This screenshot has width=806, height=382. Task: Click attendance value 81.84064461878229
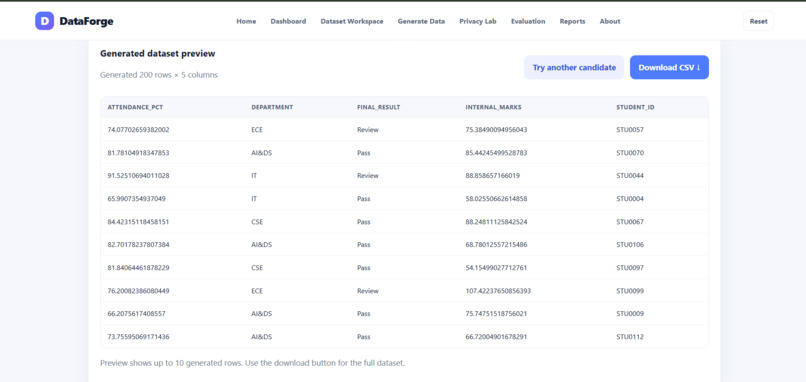[138, 268]
